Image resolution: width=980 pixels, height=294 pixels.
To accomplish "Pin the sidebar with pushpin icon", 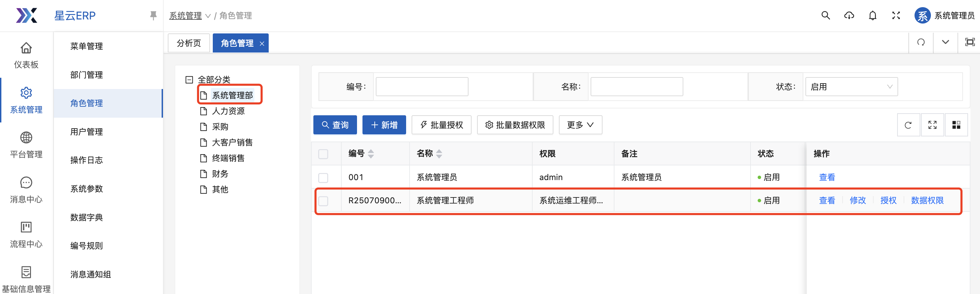I will click(153, 16).
